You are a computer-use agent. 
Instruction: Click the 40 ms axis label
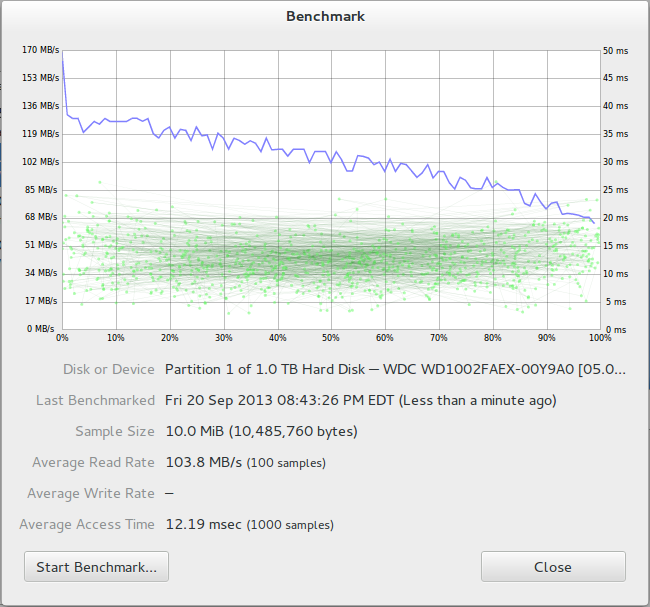pos(616,106)
